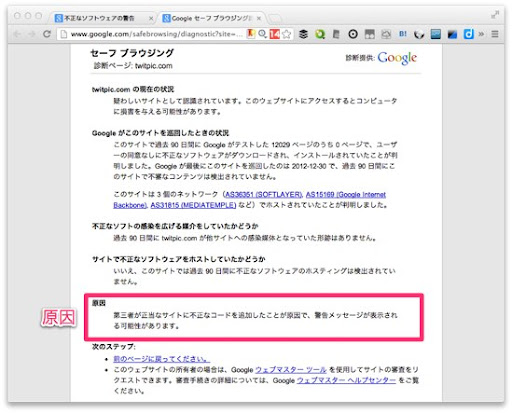
Task: Click the red 14 badge icon
Action: tap(275, 34)
